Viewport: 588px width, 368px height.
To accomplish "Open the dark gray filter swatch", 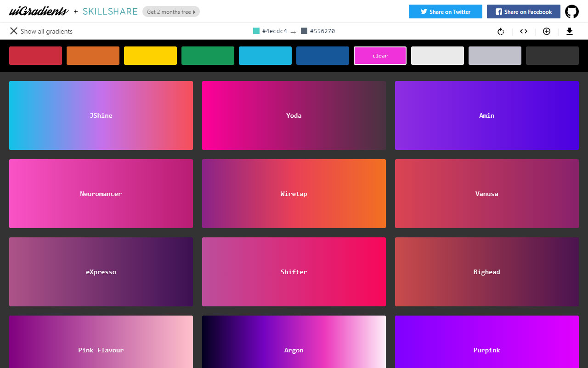I will [x=552, y=55].
